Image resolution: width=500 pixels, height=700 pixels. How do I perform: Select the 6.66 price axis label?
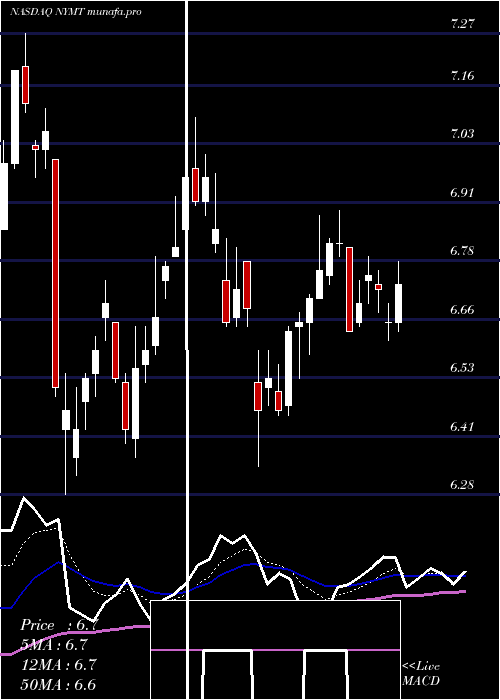click(x=462, y=309)
